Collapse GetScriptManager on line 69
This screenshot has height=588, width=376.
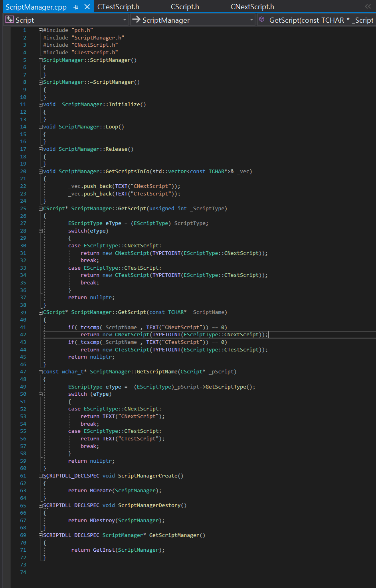pyautogui.click(x=40, y=535)
